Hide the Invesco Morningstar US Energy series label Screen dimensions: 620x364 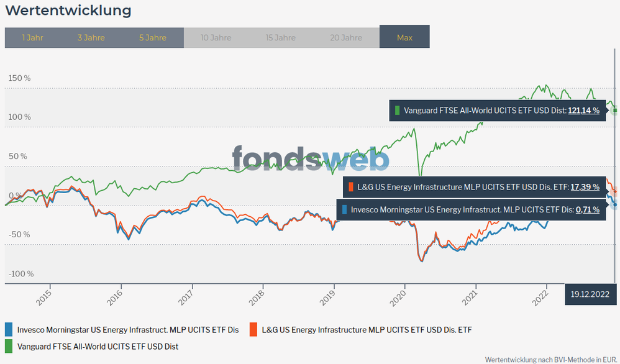click(x=128, y=330)
